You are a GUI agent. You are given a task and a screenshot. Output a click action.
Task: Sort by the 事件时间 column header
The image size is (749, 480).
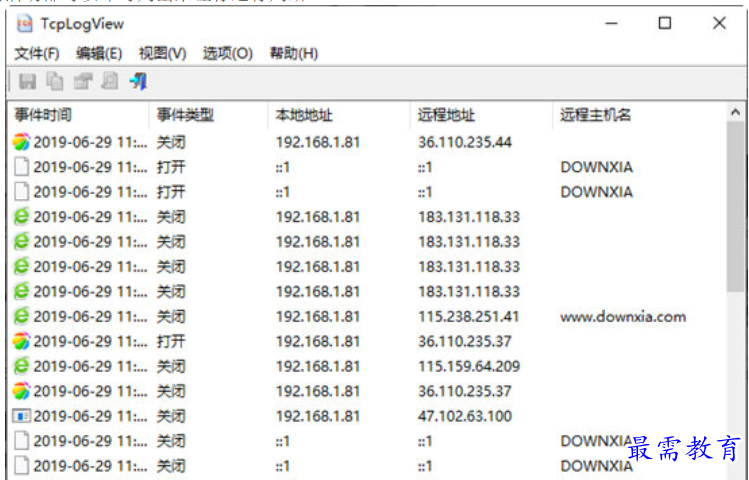click(x=78, y=115)
